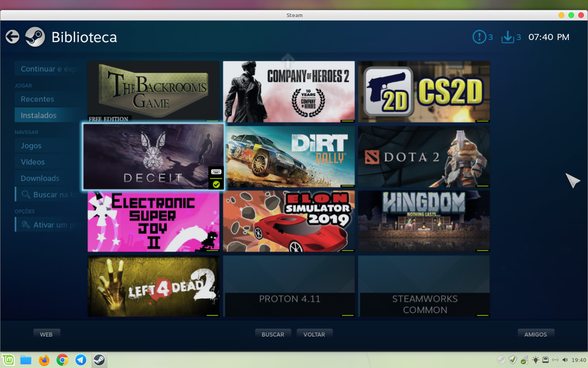Click the double arrow tray icon

pyautogui.click(x=555, y=360)
